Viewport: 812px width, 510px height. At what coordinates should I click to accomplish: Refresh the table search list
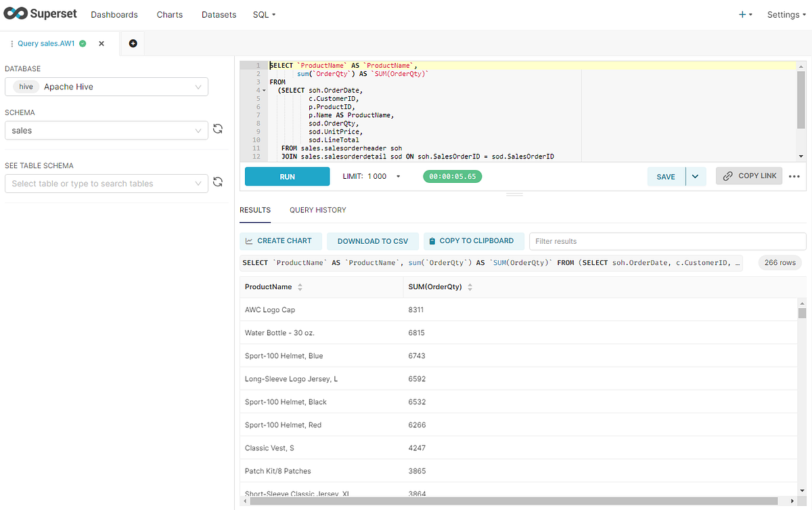point(218,182)
